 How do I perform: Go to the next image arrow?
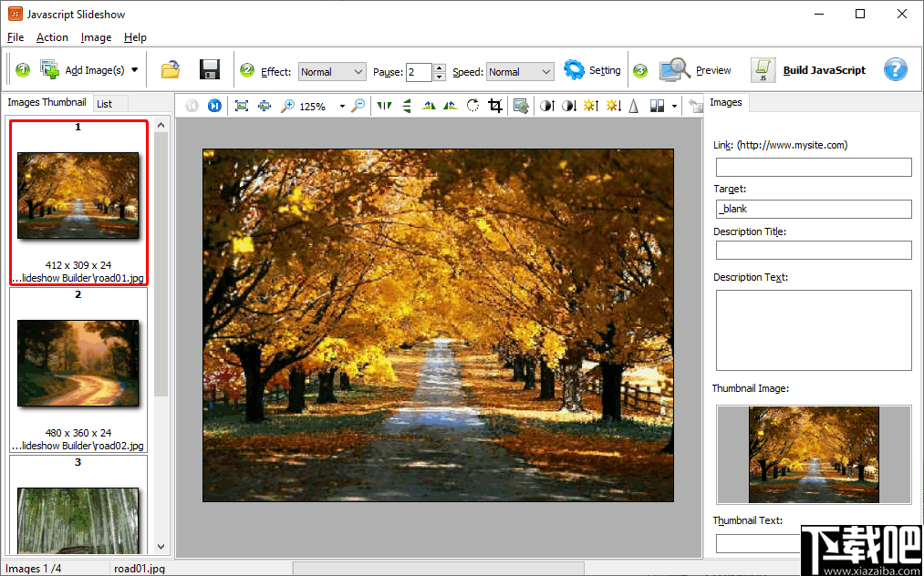click(x=214, y=106)
